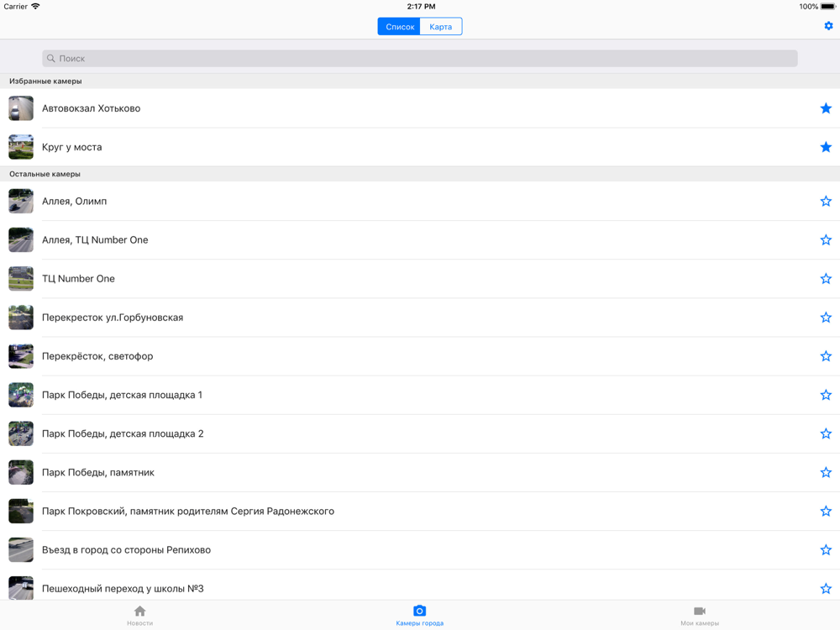Toggle star for Парк Покровский памятник row
This screenshot has width=840, height=630.
click(826, 511)
